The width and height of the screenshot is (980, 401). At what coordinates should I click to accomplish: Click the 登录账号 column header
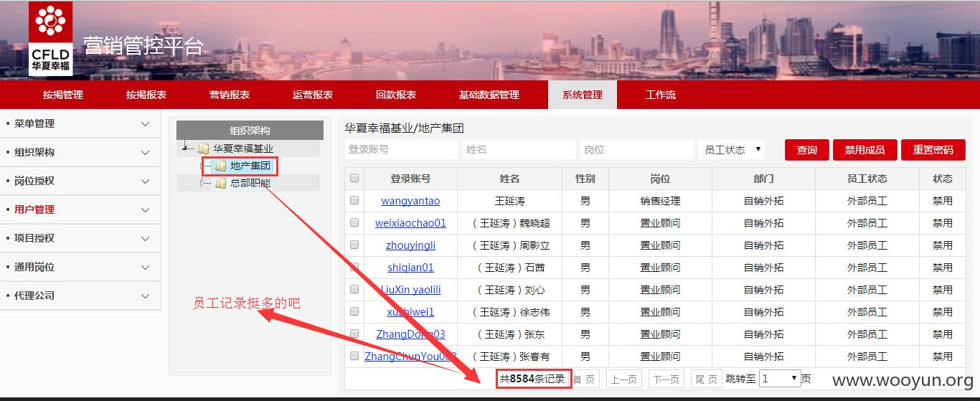410,179
